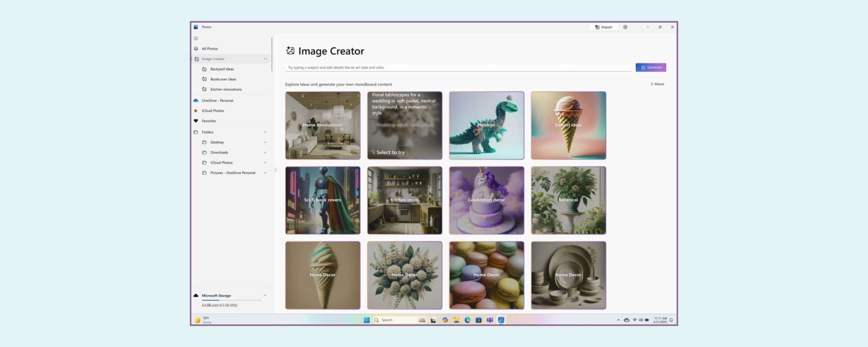Screen dimensions: 868x347
Task: Click the Microsoft Storage usage bar
Action: (231, 300)
